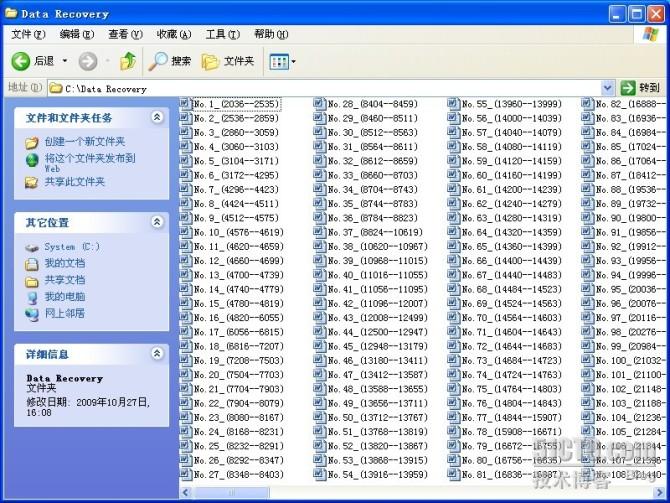
Task: Select file icon of No. 66_(14400--14439)
Action: (453, 260)
